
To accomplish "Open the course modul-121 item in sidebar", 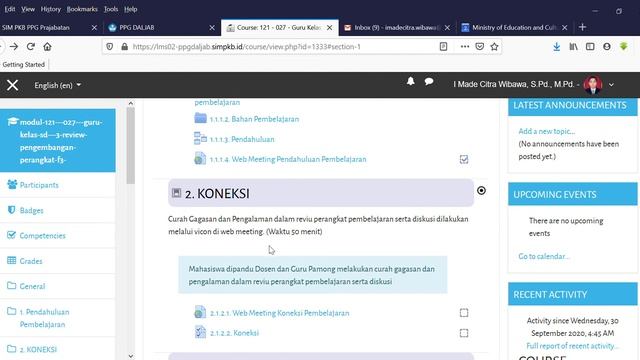I will tap(58, 141).
